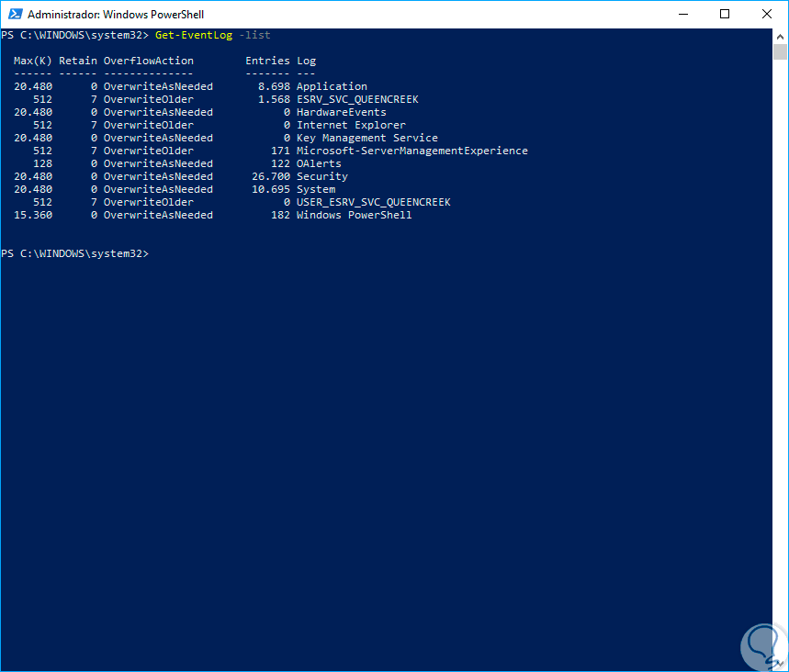Click the scrollbar down arrow
The height and width of the screenshot is (672, 789).
click(781, 665)
